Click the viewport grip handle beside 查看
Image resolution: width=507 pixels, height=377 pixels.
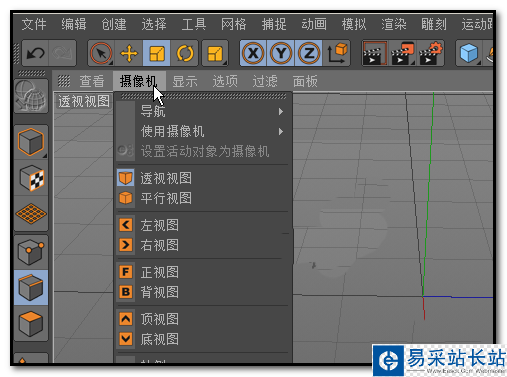[64, 81]
